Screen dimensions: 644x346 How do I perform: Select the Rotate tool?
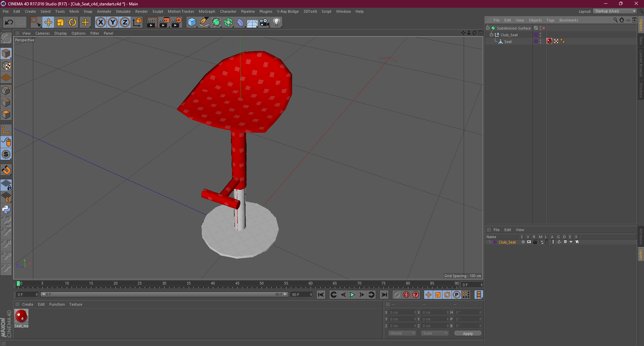coord(73,23)
